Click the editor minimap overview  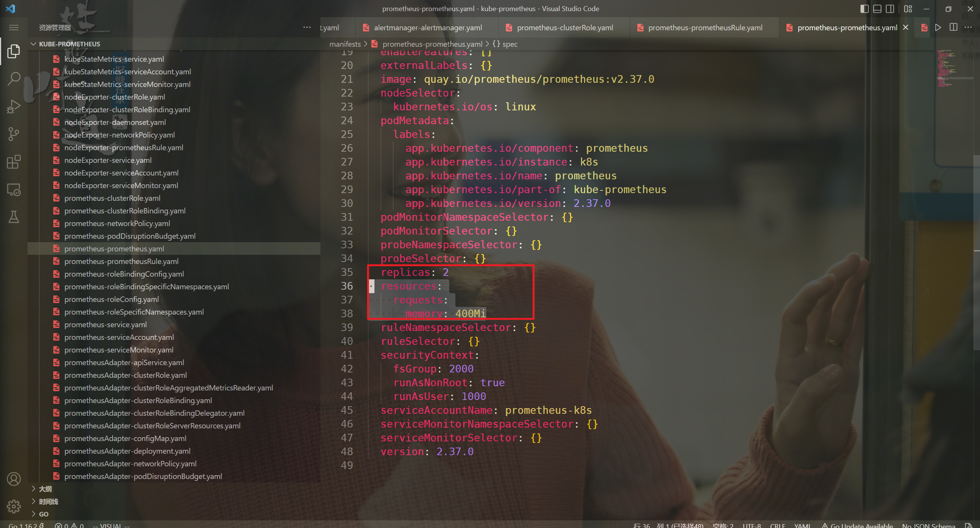954,69
